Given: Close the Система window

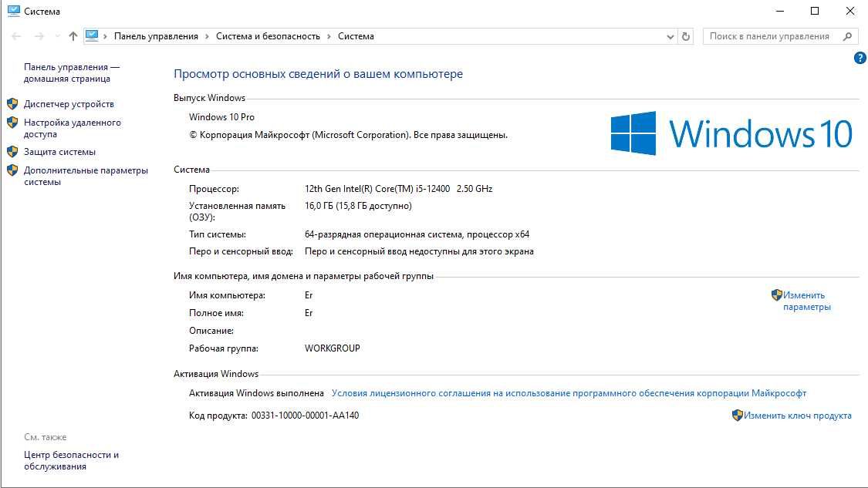Looking at the screenshot, I should (850, 11).
